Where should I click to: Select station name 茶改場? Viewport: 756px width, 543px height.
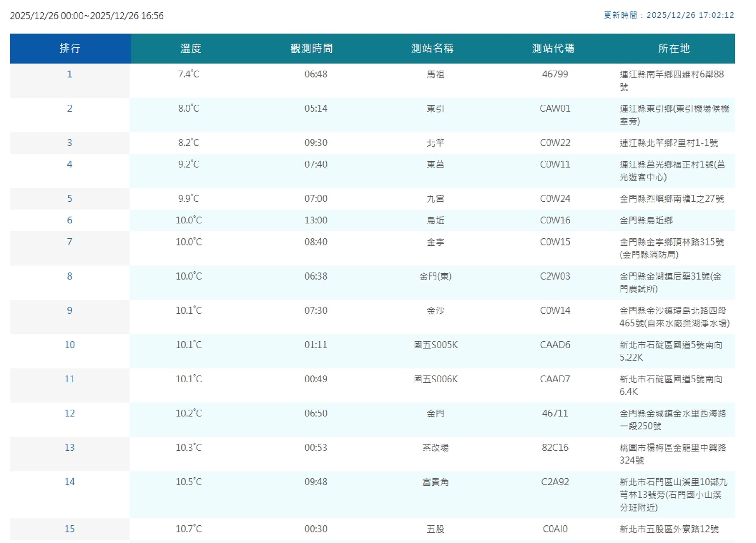point(435,448)
